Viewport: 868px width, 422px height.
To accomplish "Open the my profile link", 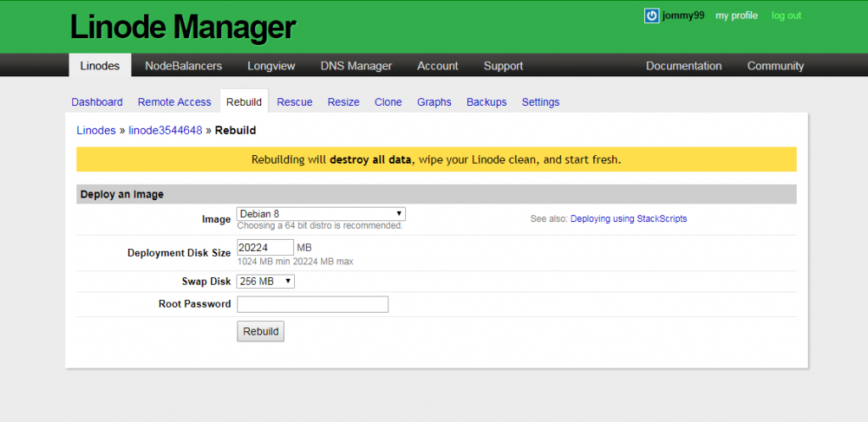I will 737,15.
